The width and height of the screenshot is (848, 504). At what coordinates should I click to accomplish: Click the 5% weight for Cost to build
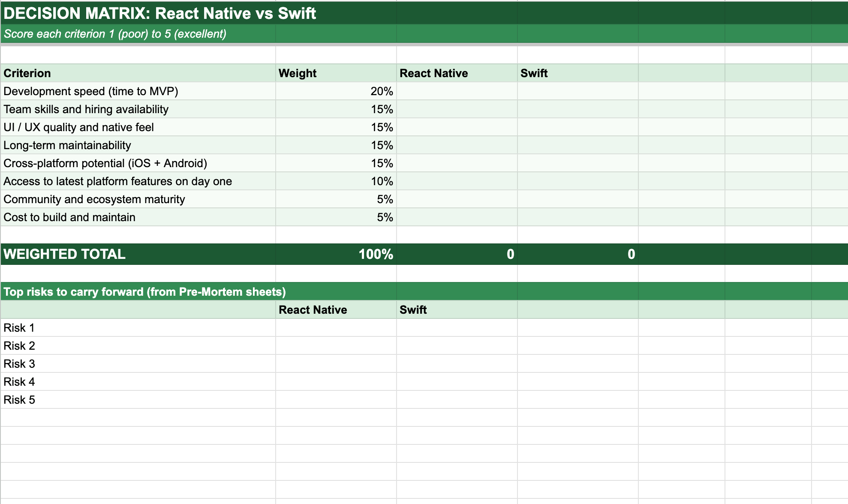(336, 217)
